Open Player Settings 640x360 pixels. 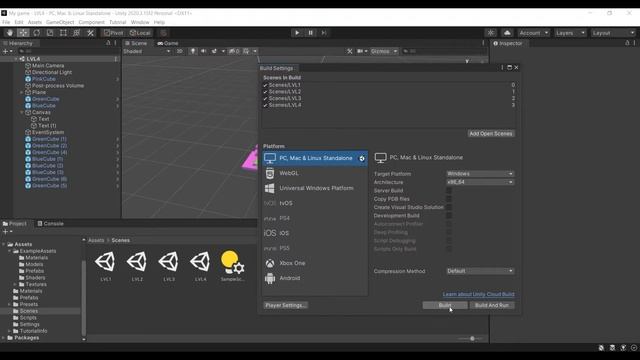point(285,305)
